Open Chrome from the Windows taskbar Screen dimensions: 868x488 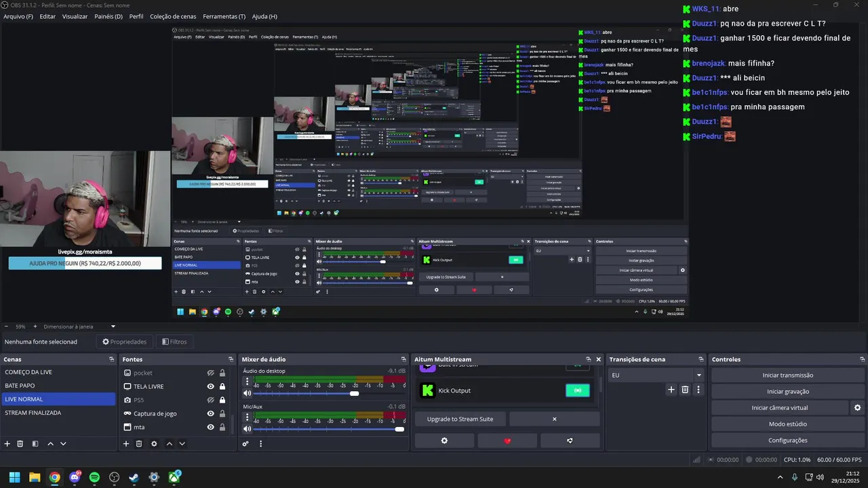(54, 478)
